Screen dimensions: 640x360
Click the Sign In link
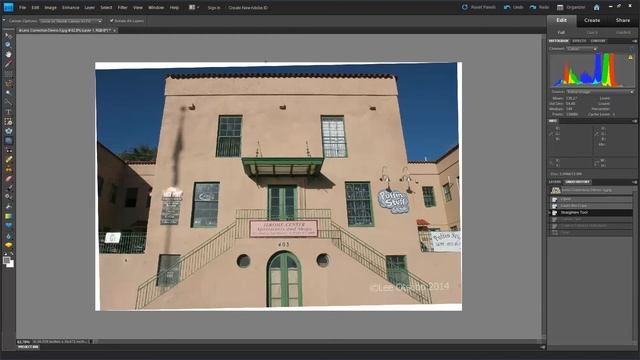click(x=214, y=7)
